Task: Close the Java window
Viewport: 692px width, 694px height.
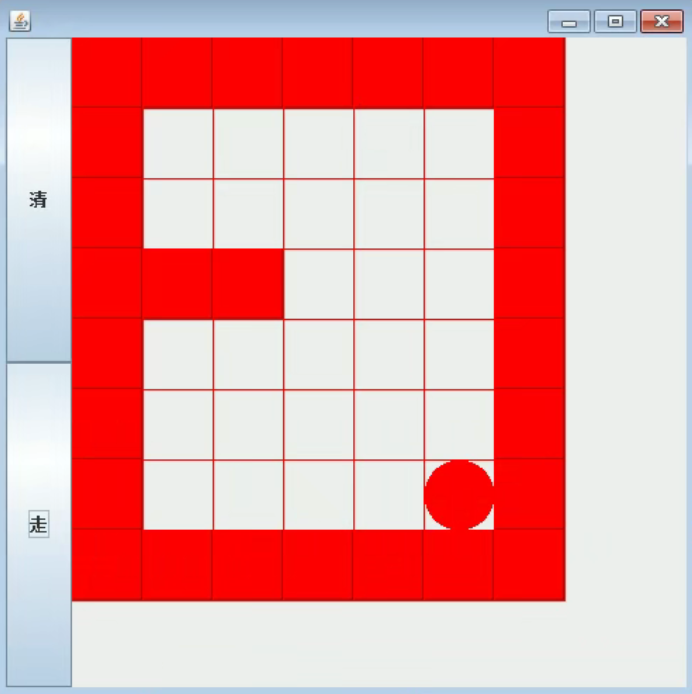Action: (x=661, y=21)
